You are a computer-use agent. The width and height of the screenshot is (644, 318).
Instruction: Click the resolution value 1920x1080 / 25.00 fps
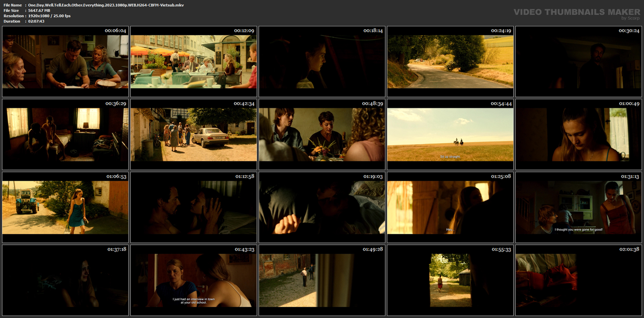click(x=49, y=16)
